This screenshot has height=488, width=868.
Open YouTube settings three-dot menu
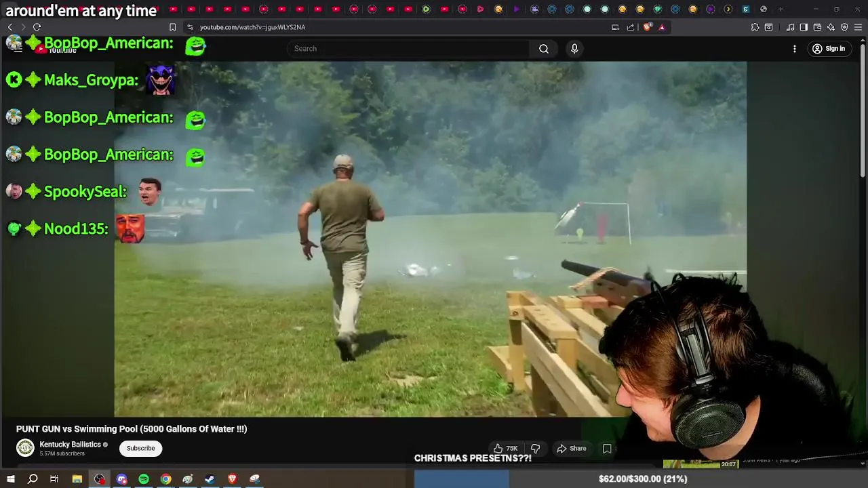point(795,49)
